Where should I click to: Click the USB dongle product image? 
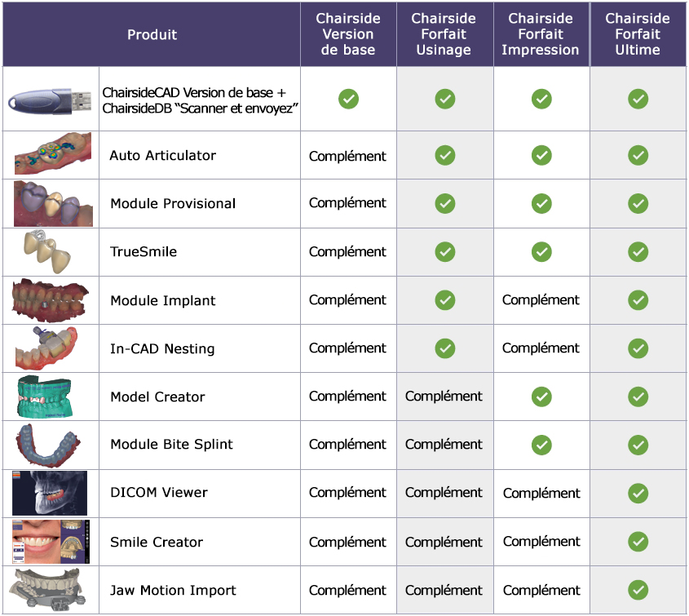pyautogui.click(x=50, y=100)
